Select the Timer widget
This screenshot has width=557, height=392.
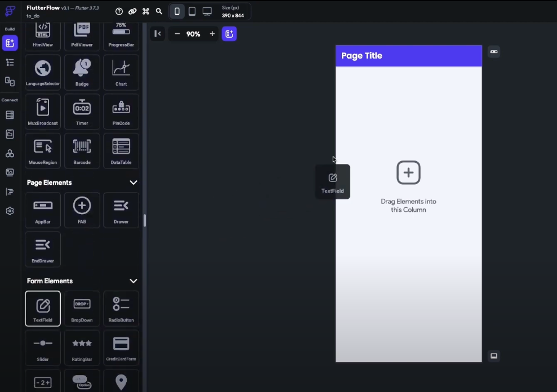click(82, 112)
